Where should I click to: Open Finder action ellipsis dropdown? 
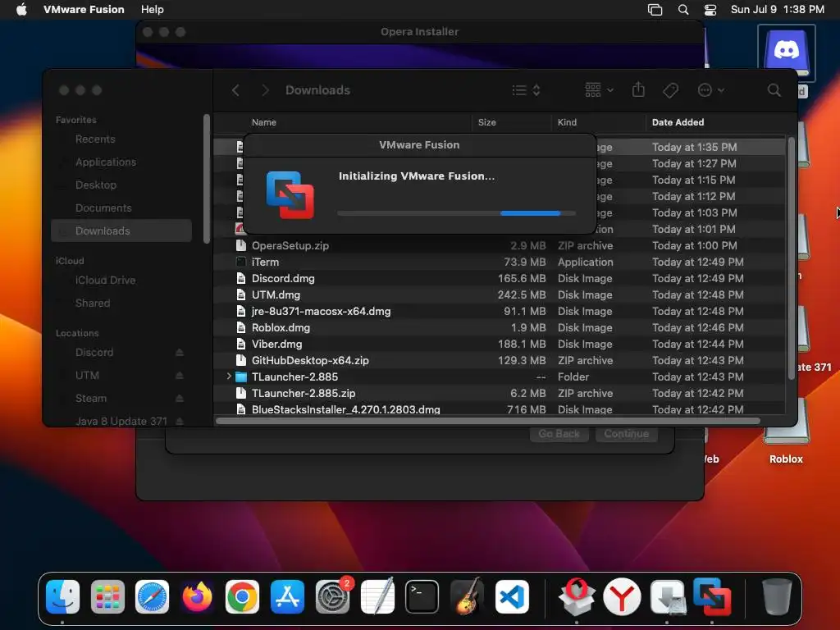[711, 90]
